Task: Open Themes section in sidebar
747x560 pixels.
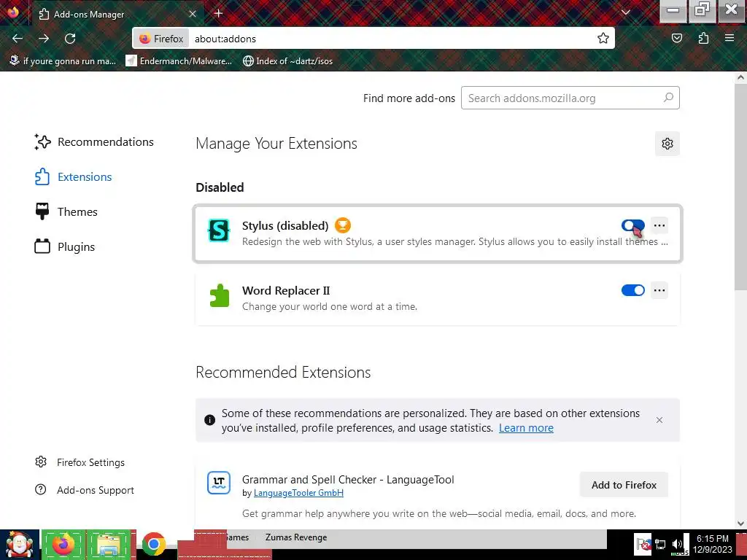Action: (66, 212)
